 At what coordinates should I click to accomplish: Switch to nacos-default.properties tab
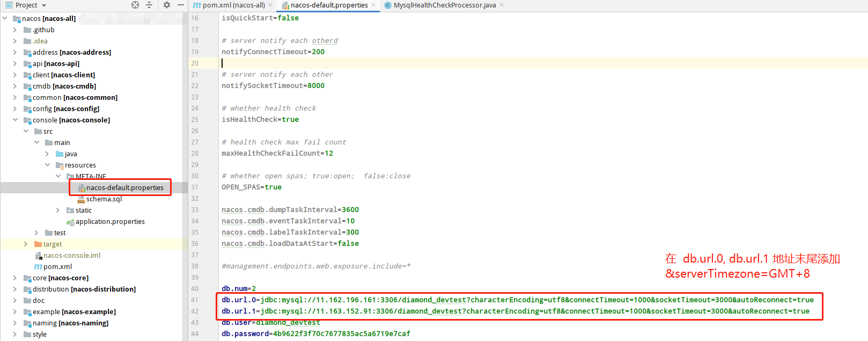329,5
